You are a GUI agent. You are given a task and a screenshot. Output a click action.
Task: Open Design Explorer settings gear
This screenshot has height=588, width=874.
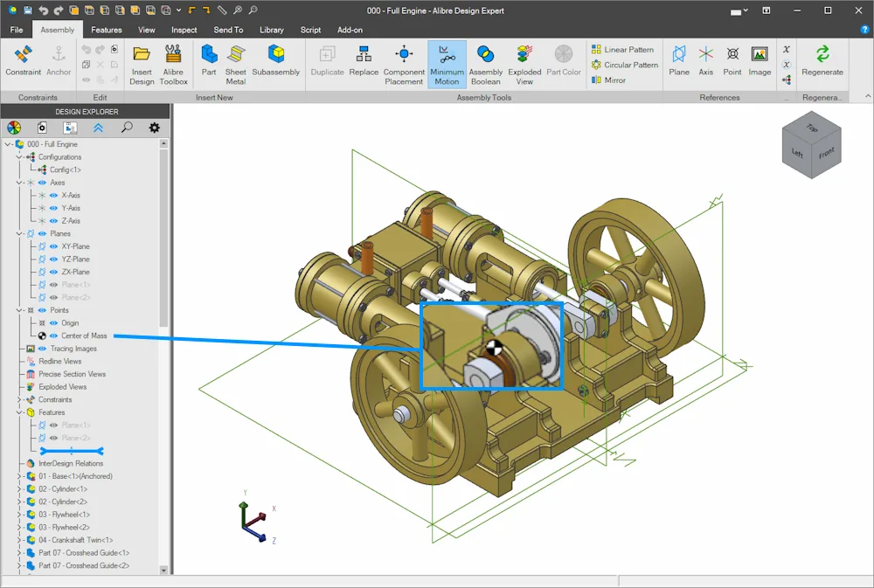point(155,128)
